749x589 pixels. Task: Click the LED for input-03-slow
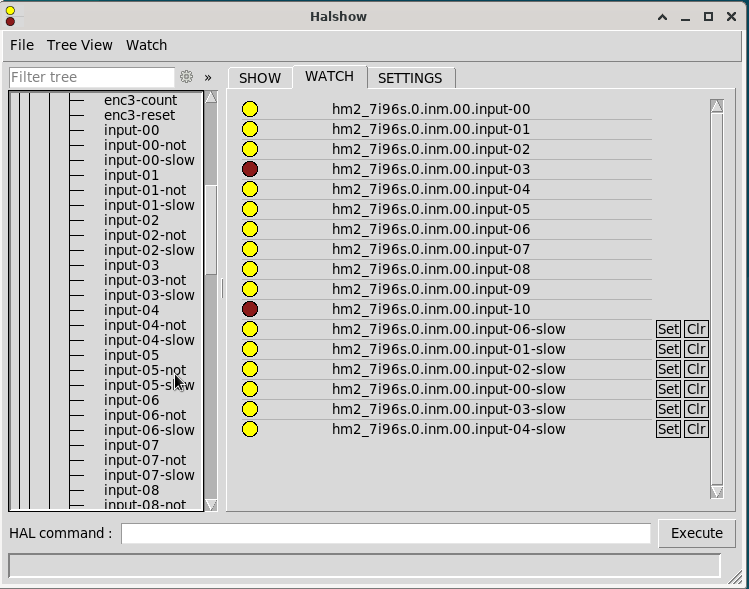click(x=250, y=409)
